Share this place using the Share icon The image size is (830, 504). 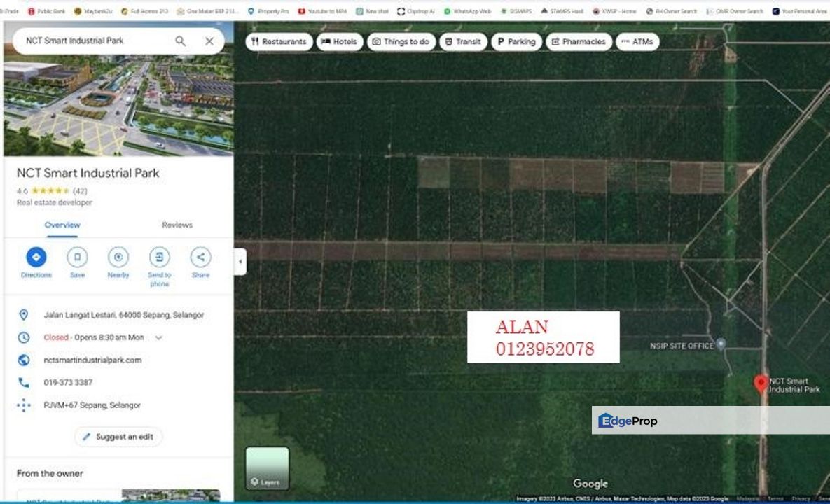tap(200, 258)
